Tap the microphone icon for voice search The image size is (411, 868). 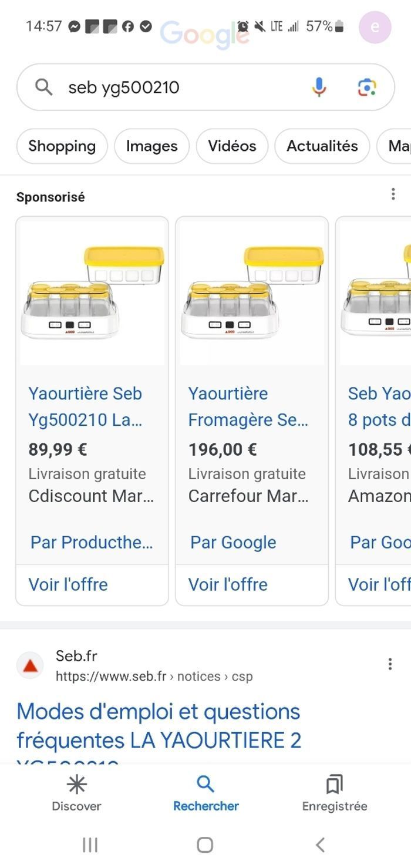click(x=318, y=86)
